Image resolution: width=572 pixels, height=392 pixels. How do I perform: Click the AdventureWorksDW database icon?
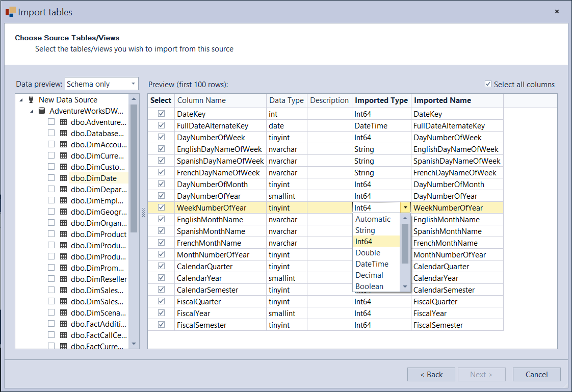coord(42,111)
